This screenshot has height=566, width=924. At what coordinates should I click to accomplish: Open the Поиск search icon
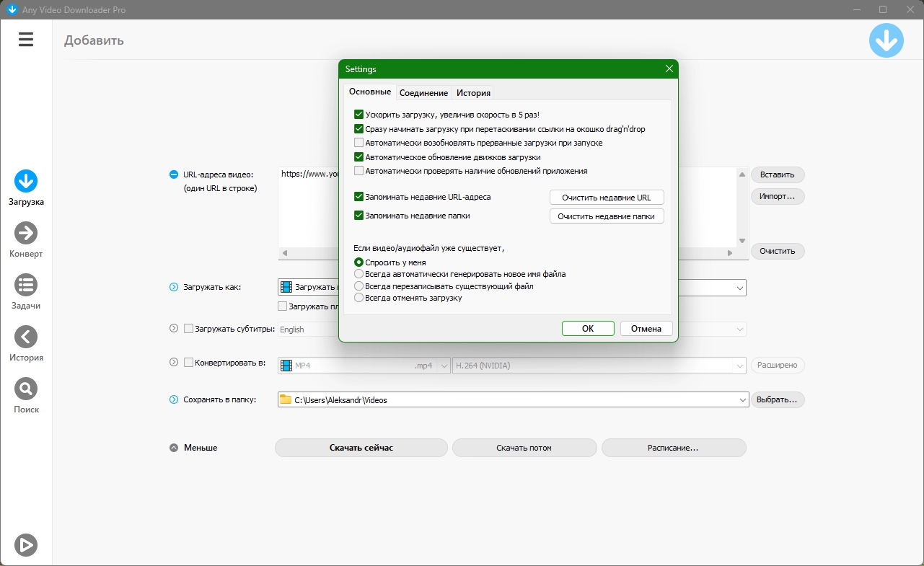click(x=26, y=389)
